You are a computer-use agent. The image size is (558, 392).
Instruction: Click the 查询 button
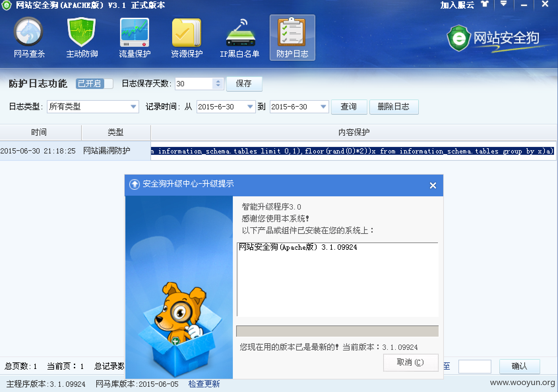pyautogui.click(x=349, y=107)
